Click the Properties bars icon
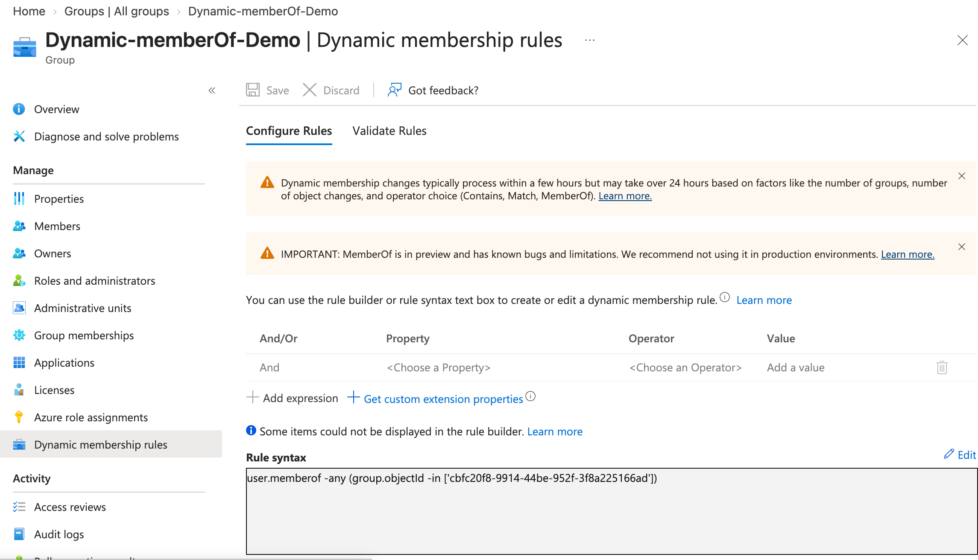 click(x=19, y=199)
